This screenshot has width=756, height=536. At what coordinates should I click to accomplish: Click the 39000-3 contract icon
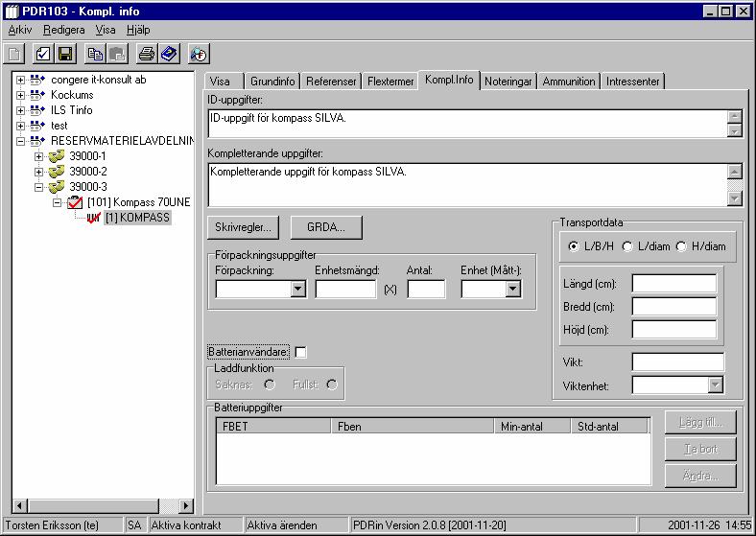[x=57, y=187]
